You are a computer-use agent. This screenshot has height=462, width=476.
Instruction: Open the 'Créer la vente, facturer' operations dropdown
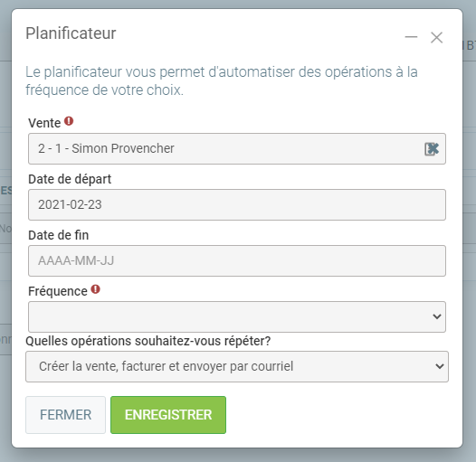237,366
